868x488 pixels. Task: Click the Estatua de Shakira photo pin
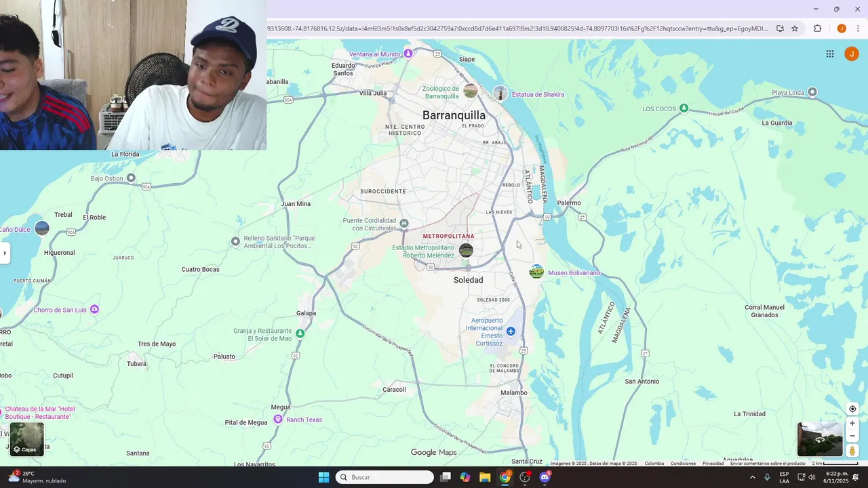(x=500, y=94)
